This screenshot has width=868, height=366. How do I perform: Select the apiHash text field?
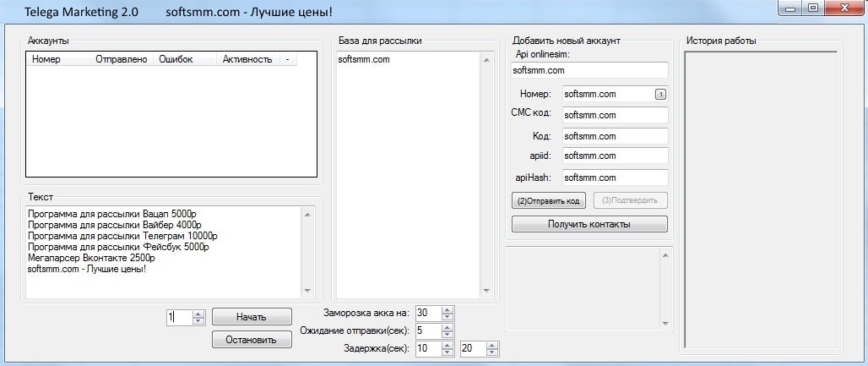[x=614, y=178]
